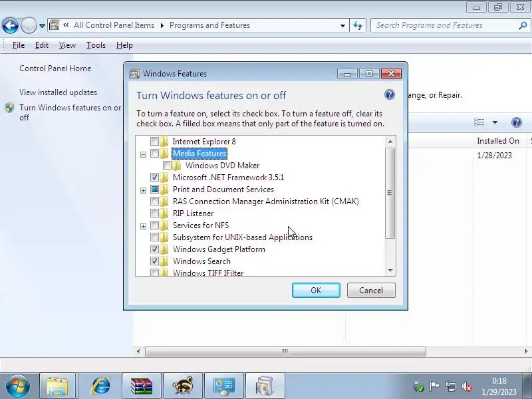The width and height of the screenshot is (532, 399).
Task: Click the horizontal scrollbar right arrow
Action: [x=526, y=351]
